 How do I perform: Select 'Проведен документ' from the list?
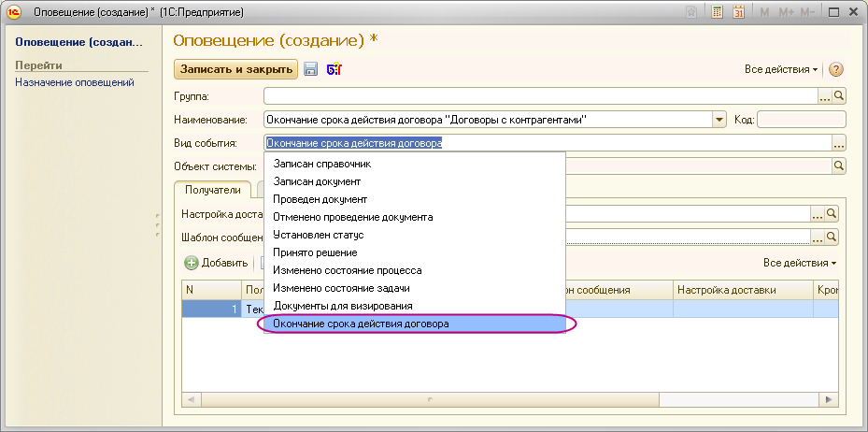click(320, 199)
